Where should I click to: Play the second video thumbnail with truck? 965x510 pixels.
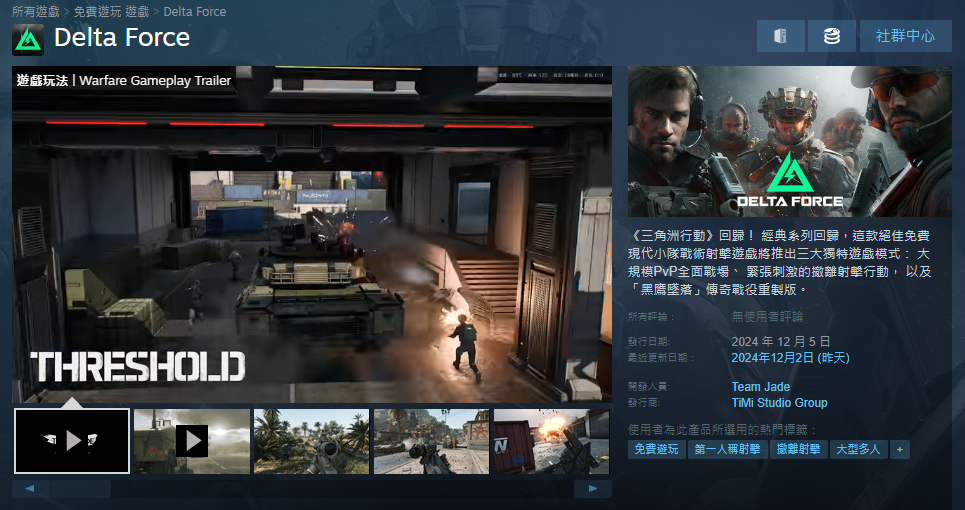[192, 441]
